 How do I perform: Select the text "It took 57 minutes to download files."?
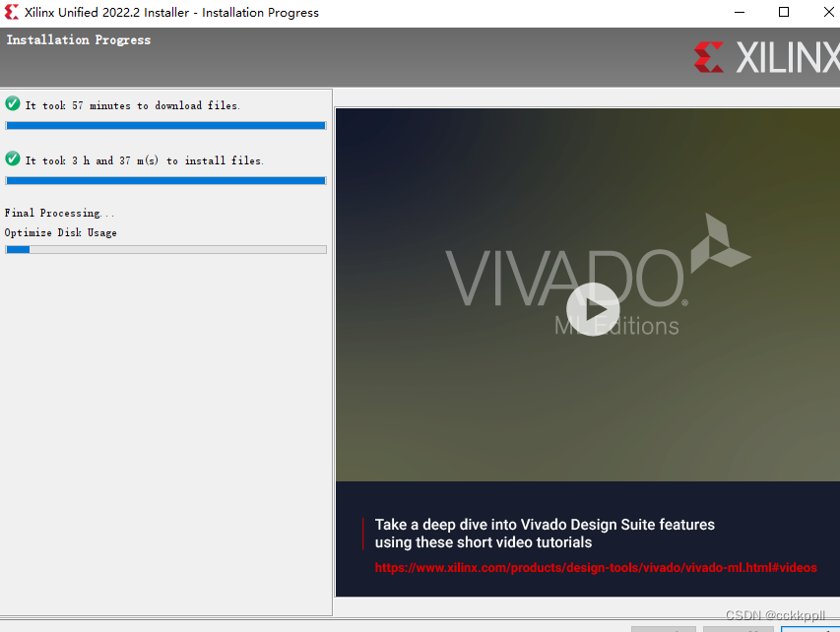coord(132,105)
